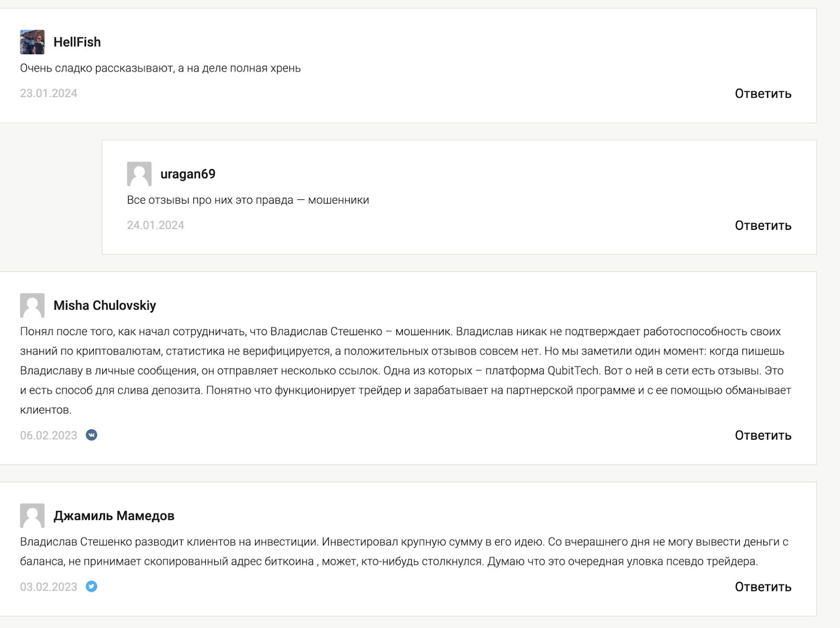Click the 24.01.2024 comment date
This screenshot has height=628, width=840.
click(155, 225)
